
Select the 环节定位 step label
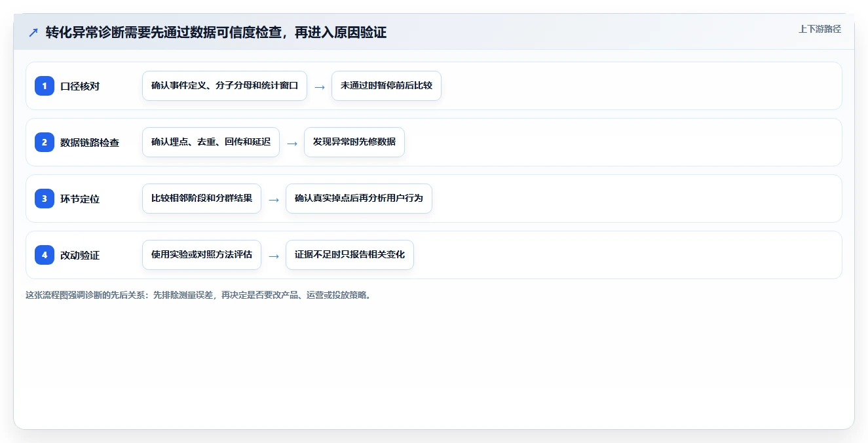click(x=80, y=199)
